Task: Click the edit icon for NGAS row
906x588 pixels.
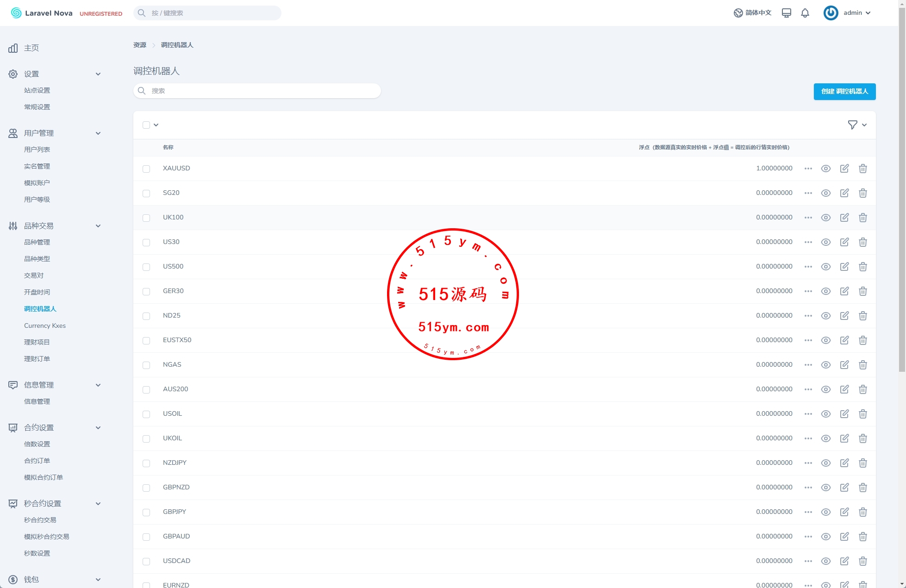Action: pyautogui.click(x=844, y=365)
